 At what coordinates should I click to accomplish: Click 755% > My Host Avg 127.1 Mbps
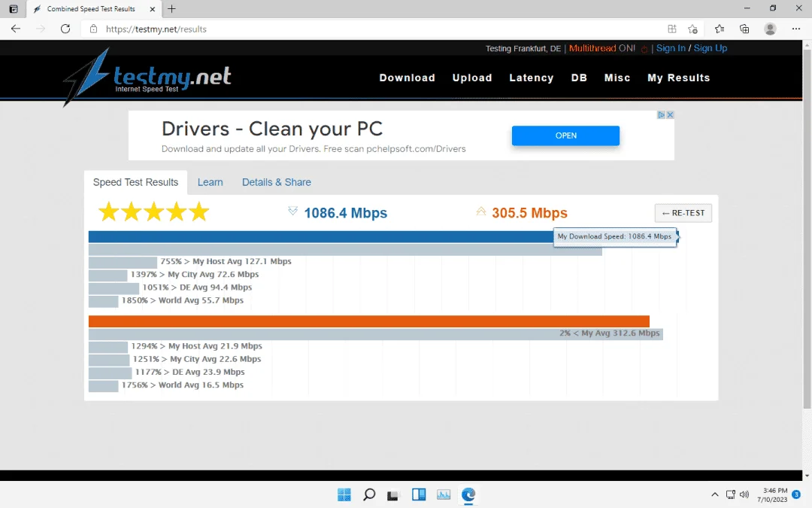[226, 262]
